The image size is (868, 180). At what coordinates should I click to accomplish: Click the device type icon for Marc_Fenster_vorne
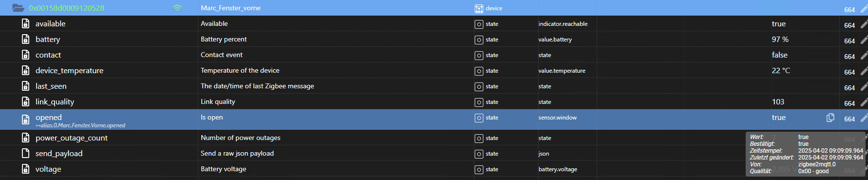click(x=479, y=8)
